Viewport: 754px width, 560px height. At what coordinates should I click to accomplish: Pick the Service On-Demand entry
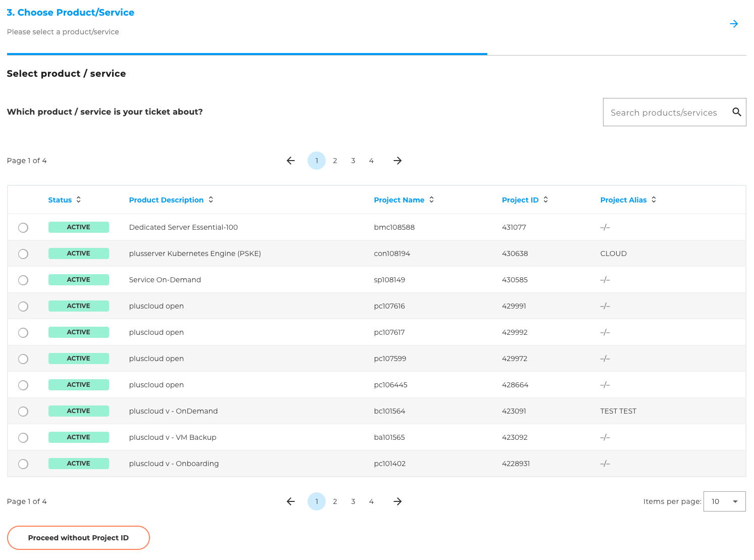pyautogui.click(x=23, y=280)
